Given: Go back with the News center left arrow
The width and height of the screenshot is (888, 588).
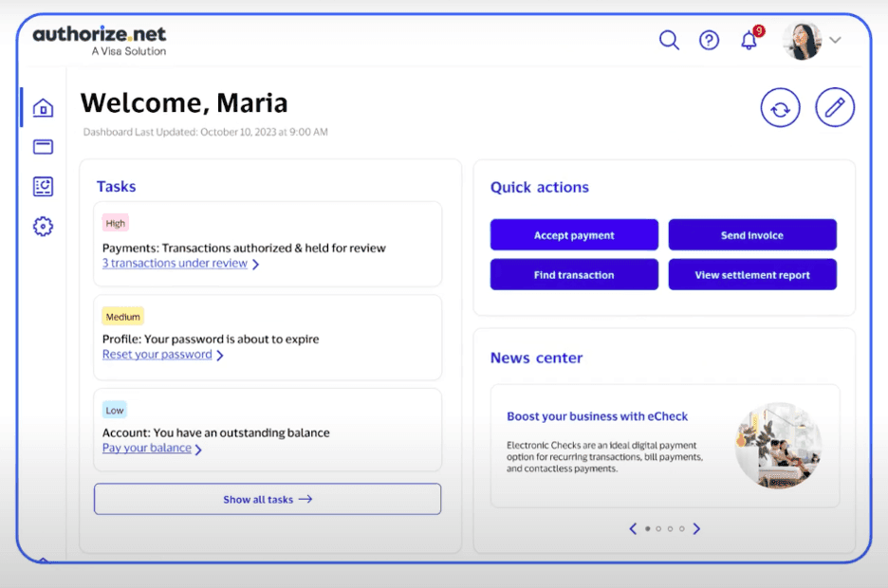Looking at the screenshot, I should point(633,528).
